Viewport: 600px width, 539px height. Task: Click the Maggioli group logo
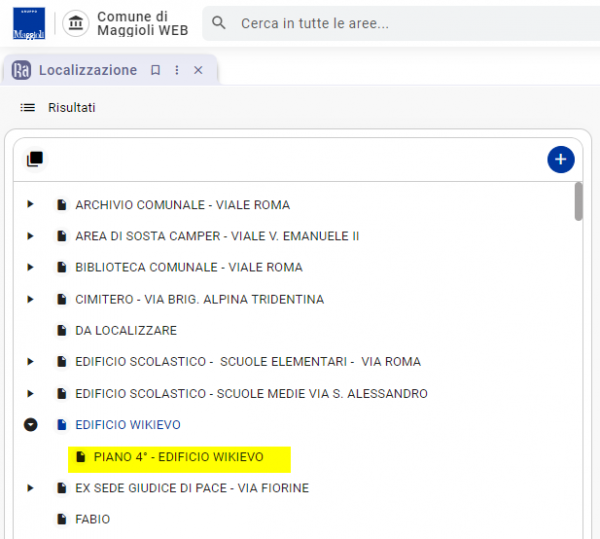[x=29, y=23]
